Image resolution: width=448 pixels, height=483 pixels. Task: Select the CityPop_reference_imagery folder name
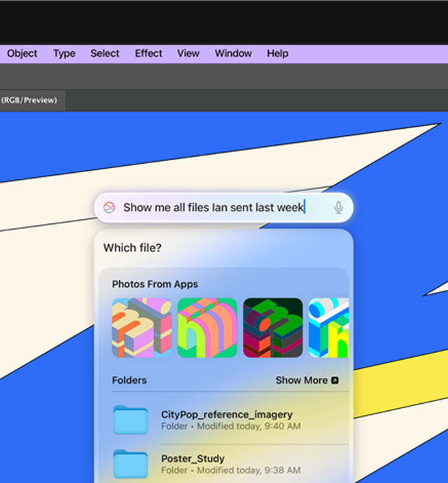coord(227,414)
